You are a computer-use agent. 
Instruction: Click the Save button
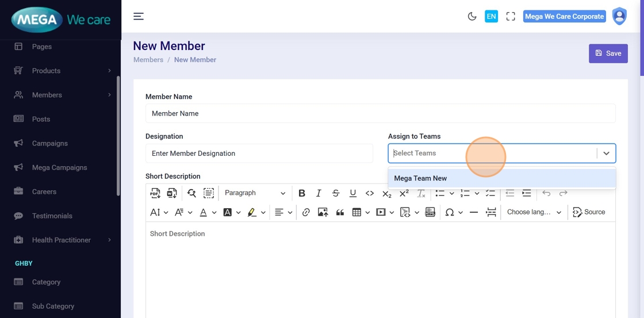click(x=608, y=53)
